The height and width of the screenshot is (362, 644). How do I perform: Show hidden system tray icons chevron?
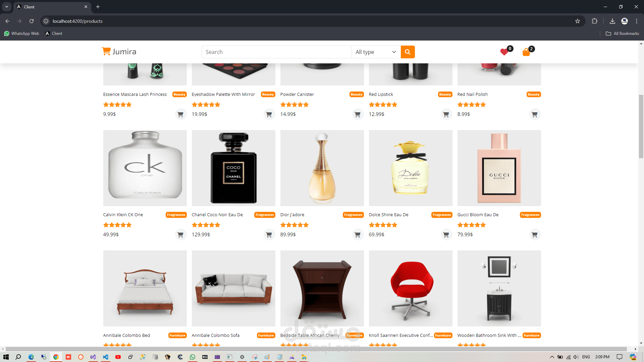point(552,357)
